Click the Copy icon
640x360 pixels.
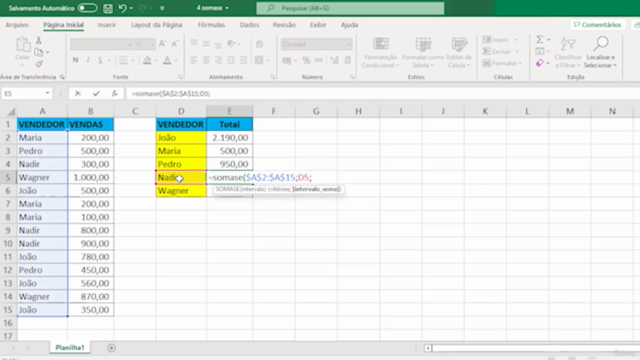pyautogui.click(x=39, y=52)
